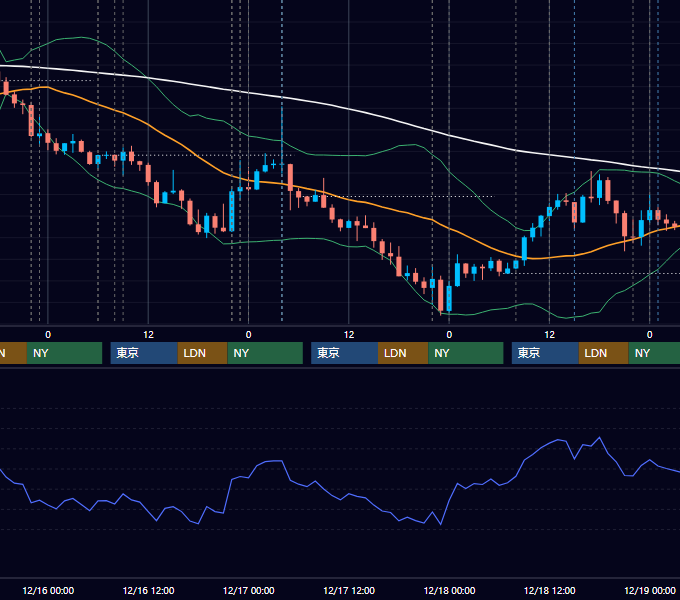Click the 12/19 00:00 time axis label
The height and width of the screenshot is (600, 680).
click(x=650, y=590)
